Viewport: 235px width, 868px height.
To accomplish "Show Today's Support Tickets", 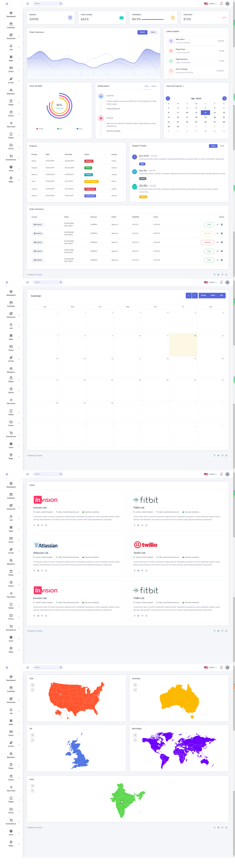I will (x=213, y=146).
